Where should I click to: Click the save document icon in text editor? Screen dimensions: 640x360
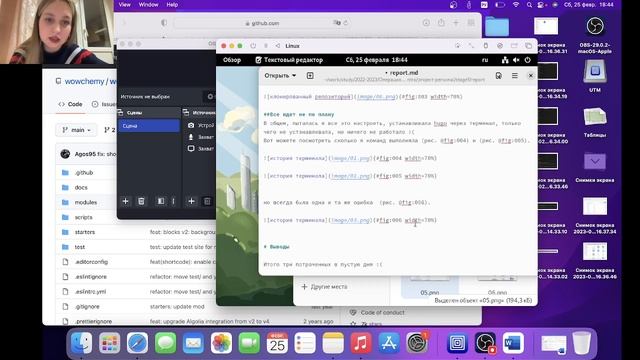[498, 76]
